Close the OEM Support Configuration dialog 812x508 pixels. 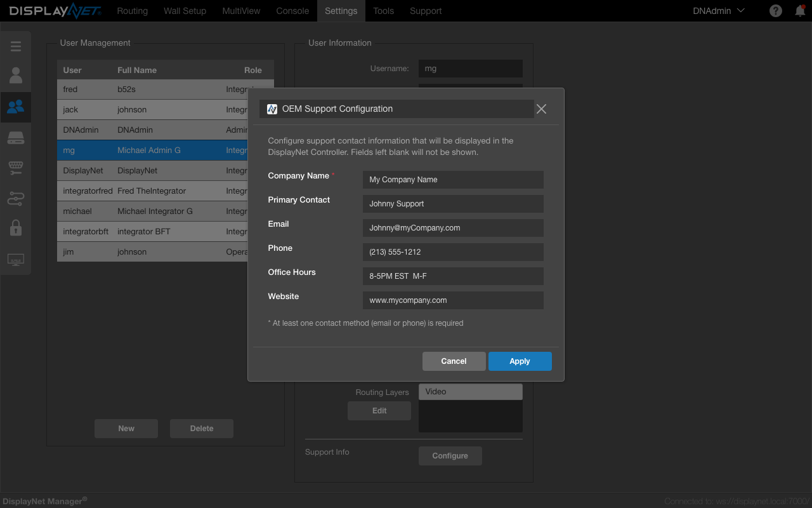541,109
